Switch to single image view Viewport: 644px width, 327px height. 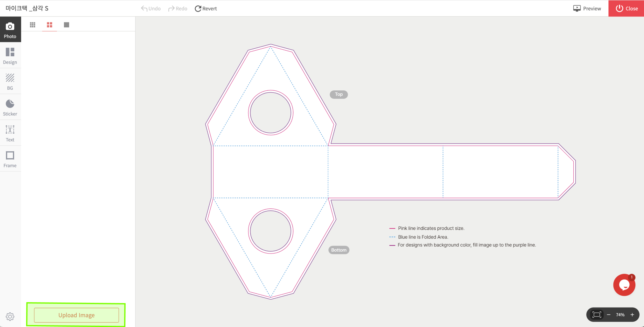tap(66, 25)
